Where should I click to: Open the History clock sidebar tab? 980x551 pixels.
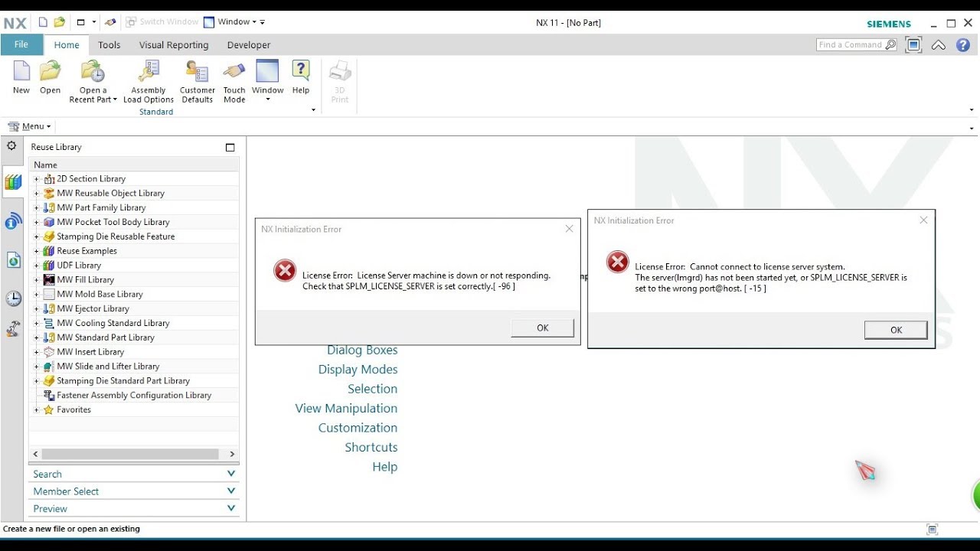coord(13,298)
